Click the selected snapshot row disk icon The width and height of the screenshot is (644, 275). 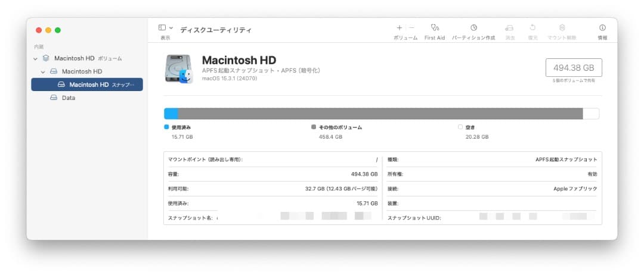[x=61, y=85]
